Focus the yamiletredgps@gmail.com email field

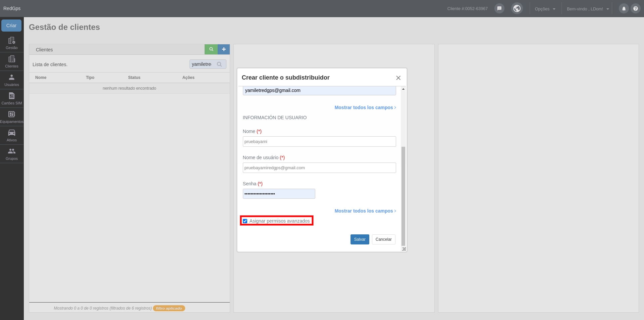(x=319, y=91)
